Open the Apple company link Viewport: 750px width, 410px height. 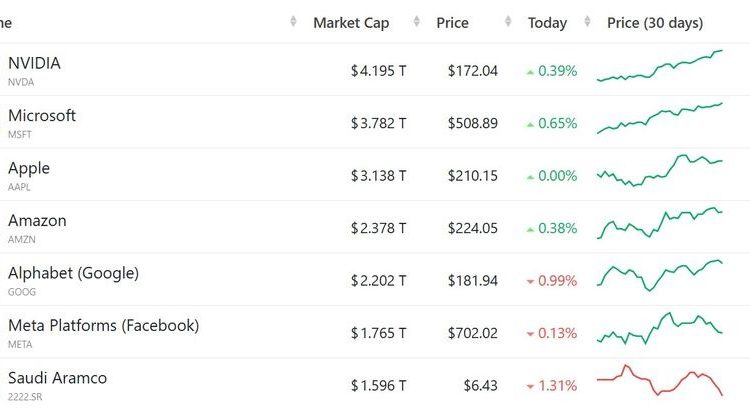pos(29,168)
